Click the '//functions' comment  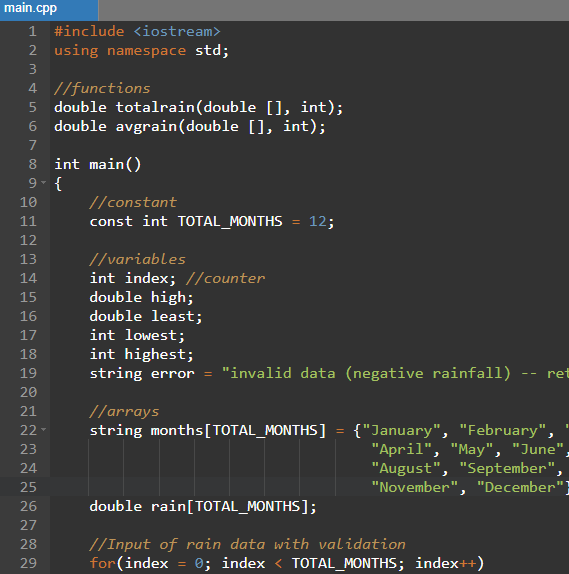tap(102, 89)
